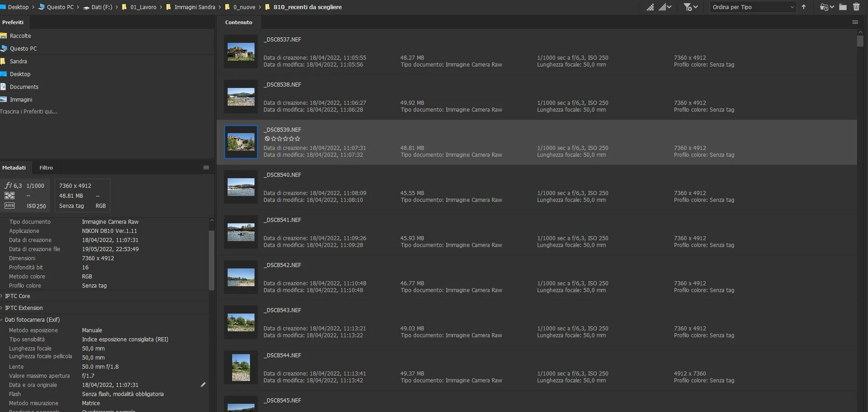Viewport: 868px width, 412px height.
Task: Click the selected _DSC8539.NEF thumbnail
Action: click(x=241, y=142)
